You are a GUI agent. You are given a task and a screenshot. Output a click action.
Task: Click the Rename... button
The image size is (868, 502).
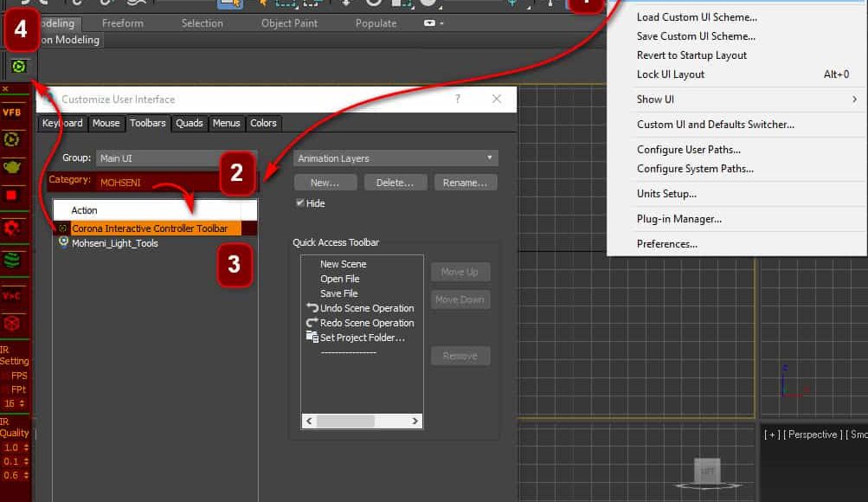[466, 183]
